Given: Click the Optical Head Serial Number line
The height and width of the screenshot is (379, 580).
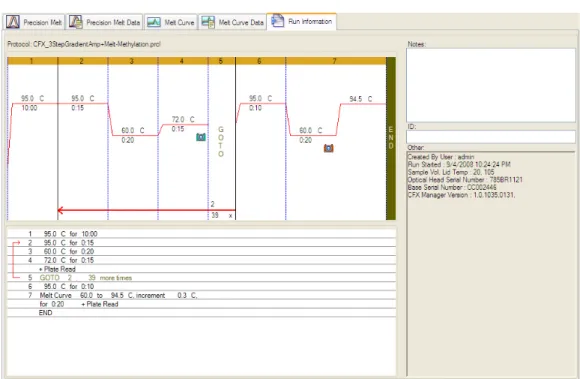Looking at the screenshot, I should [x=465, y=180].
